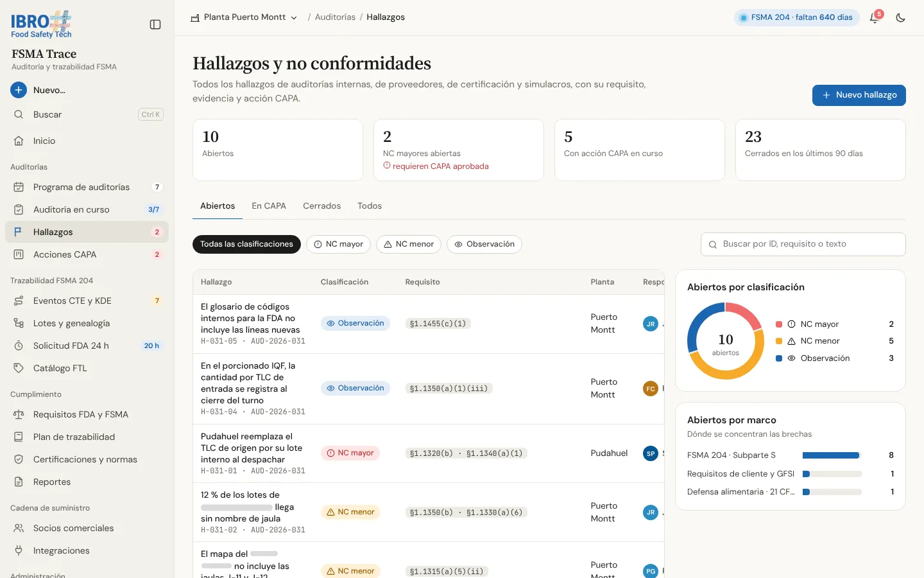Click finding ID H-031-01 · AUD-2026-031

click(x=253, y=471)
